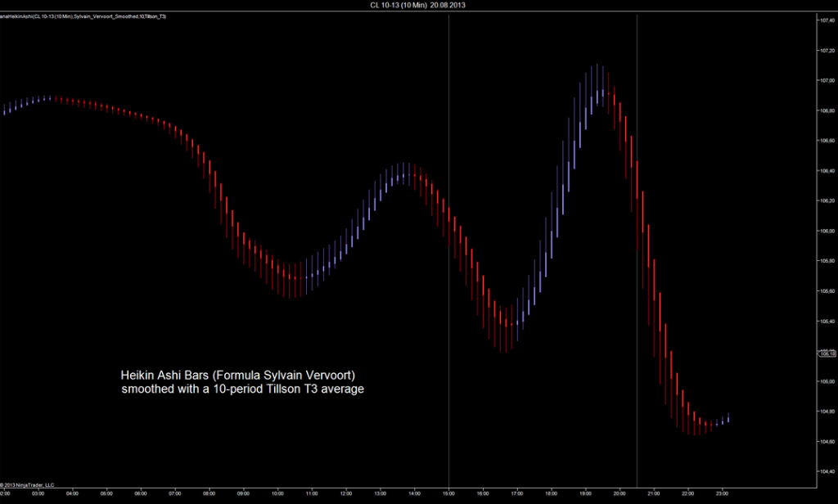Click the 18:00 time axis label
The width and height of the screenshot is (838, 504).
(551, 493)
